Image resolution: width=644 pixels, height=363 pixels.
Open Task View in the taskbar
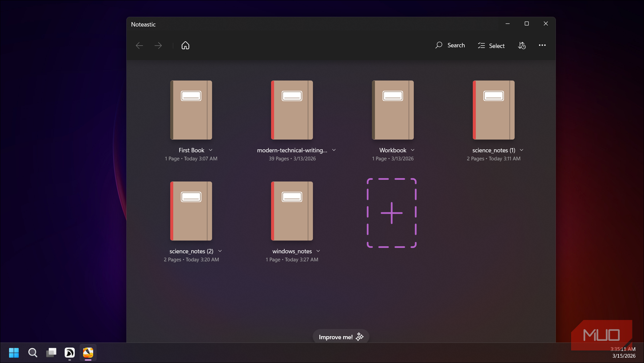pos(51,353)
